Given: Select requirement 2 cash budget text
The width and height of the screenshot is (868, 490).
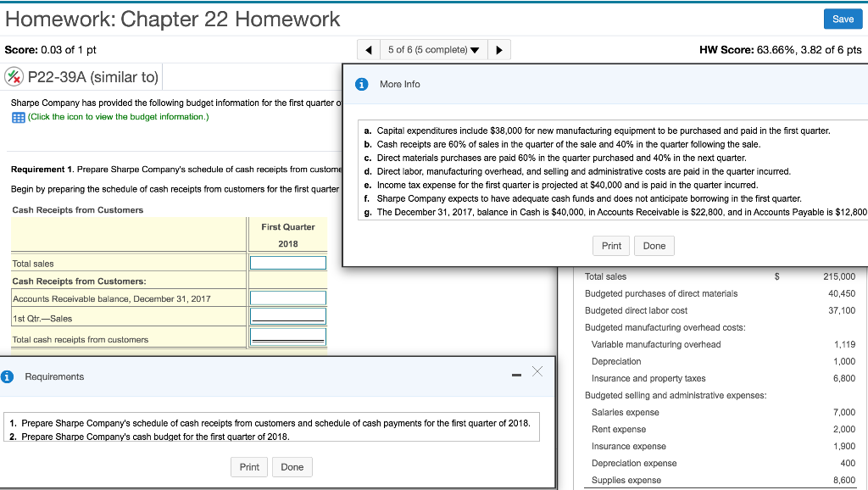Looking at the screenshot, I should point(149,437).
